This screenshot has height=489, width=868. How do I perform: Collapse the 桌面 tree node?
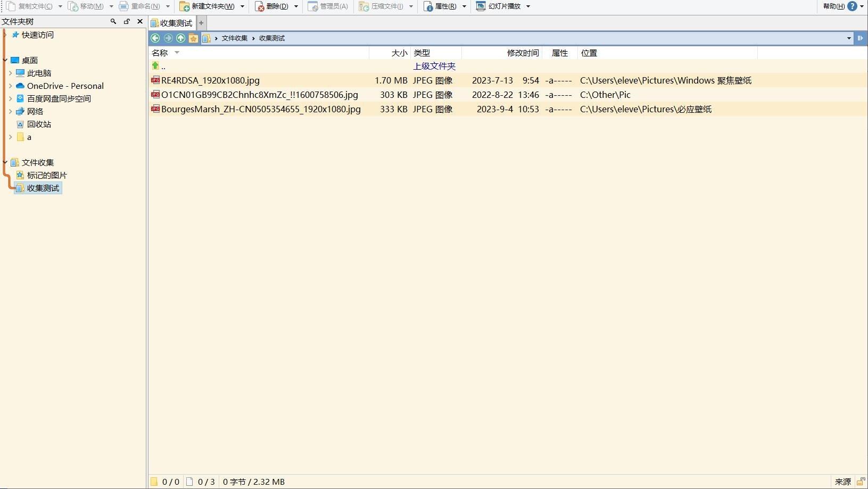click(5, 60)
